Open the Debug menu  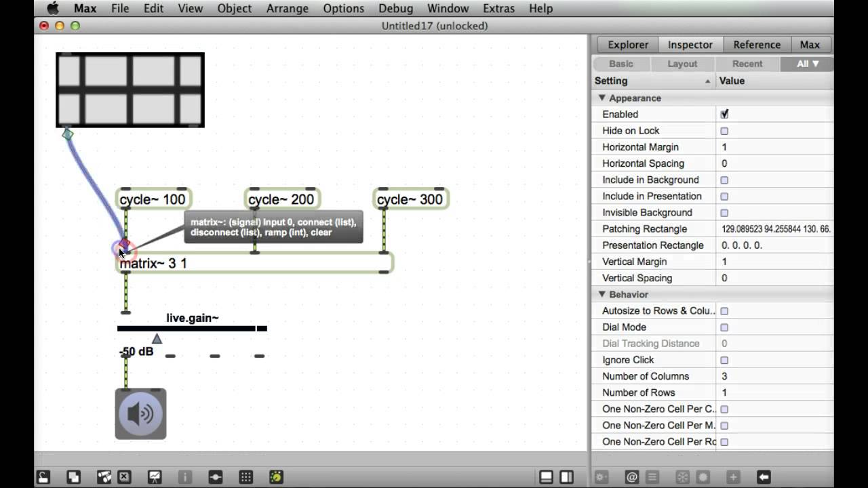coord(395,8)
